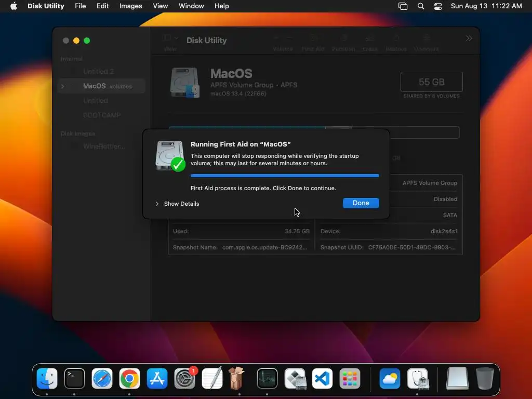The width and height of the screenshot is (532, 399).
Task: Select BOOTCAMP volume in sidebar
Action: (102, 115)
